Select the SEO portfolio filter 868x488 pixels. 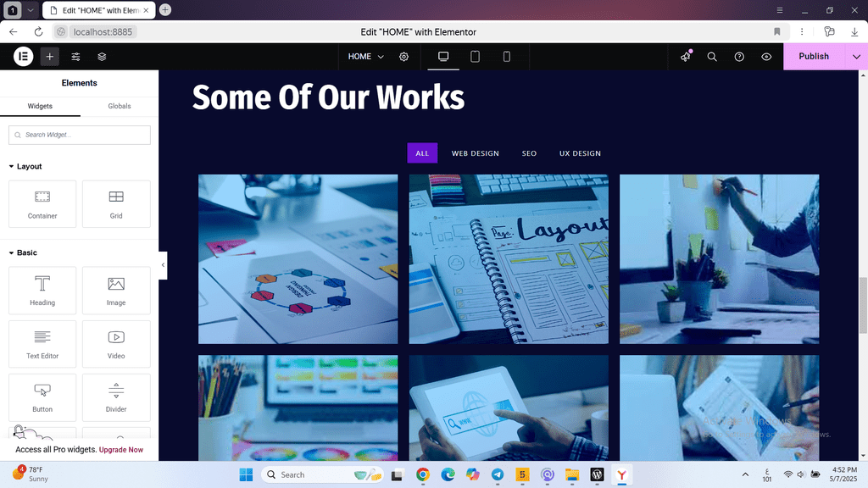(x=529, y=153)
